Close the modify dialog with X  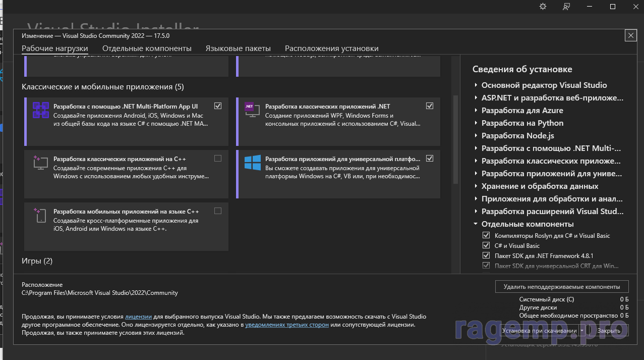click(630, 35)
